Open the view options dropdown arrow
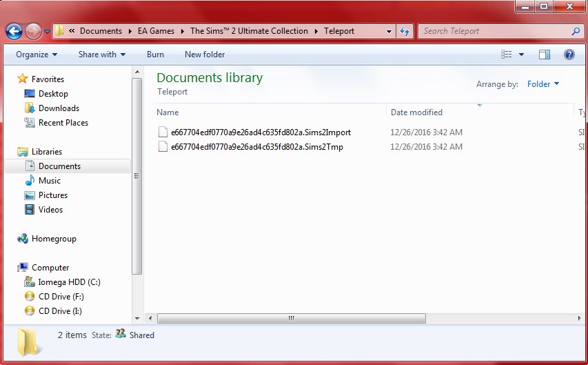The image size is (588, 365). coord(521,55)
